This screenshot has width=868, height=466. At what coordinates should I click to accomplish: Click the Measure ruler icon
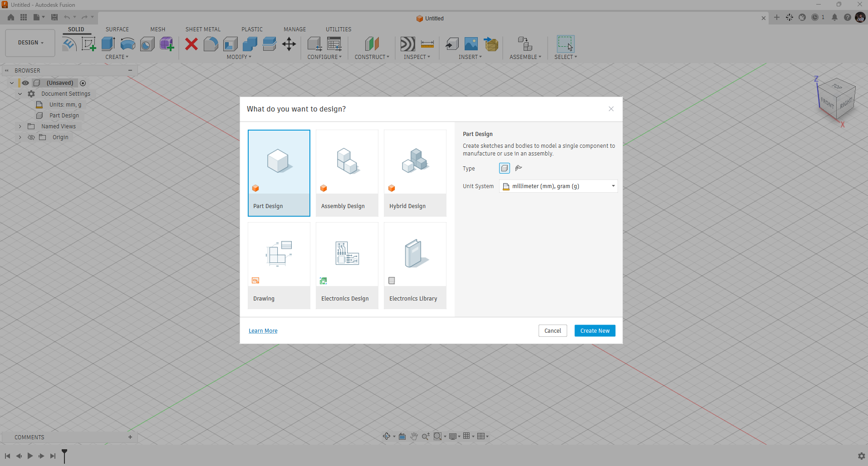click(x=427, y=44)
